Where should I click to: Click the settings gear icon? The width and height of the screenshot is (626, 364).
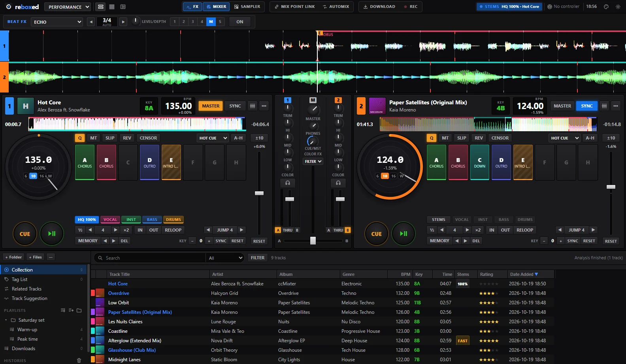(618, 7)
